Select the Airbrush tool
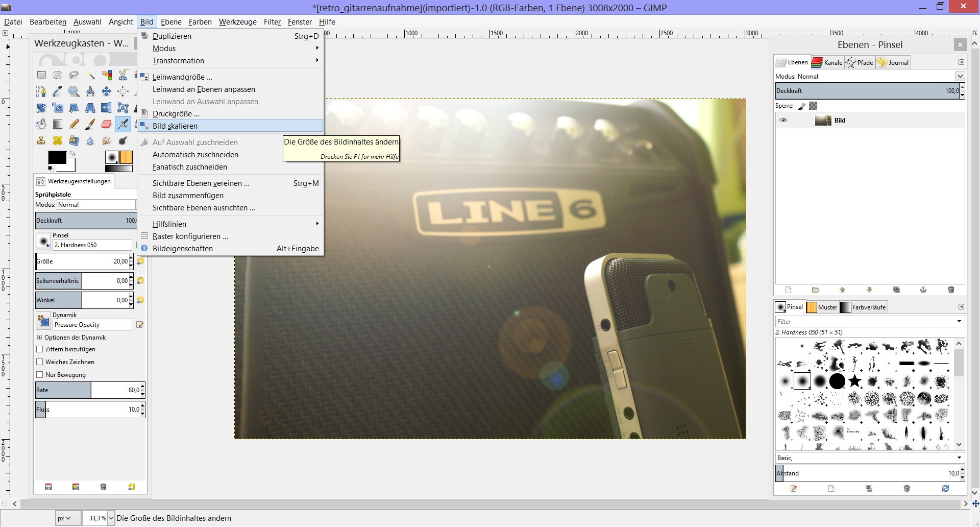Screen dimensions: 980x527 pyautogui.click(x=123, y=124)
